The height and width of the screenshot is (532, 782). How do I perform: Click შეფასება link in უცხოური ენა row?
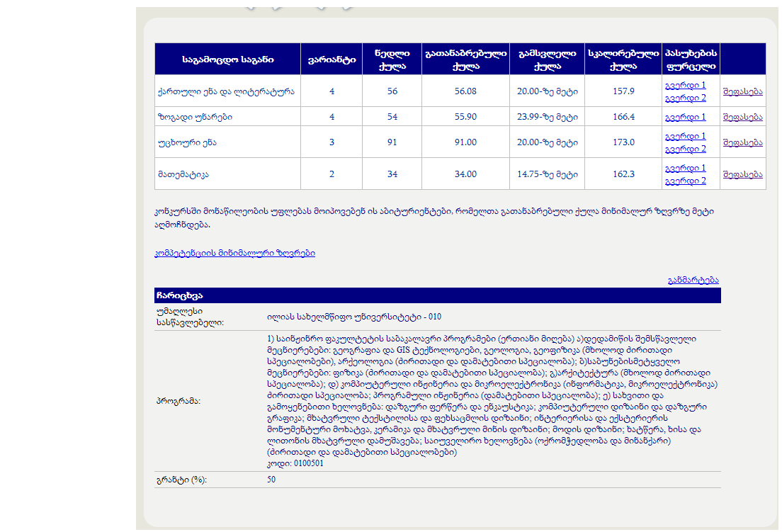pyautogui.click(x=742, y=142)
